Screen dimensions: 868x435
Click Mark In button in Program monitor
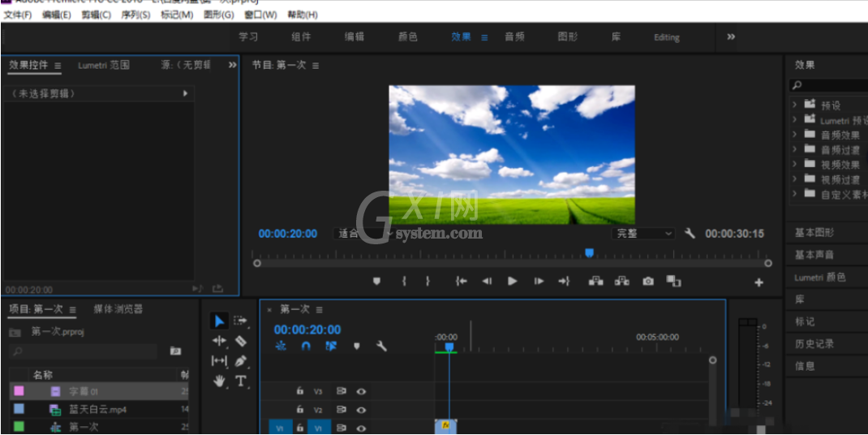[404, 281]
